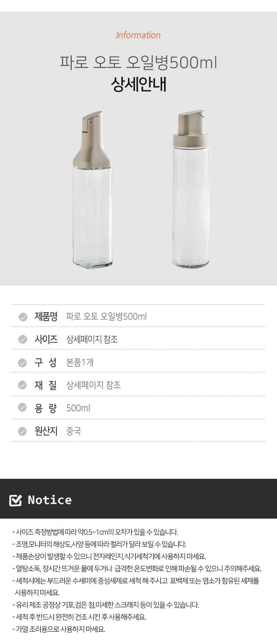Click the check icon beside 재 질
This screenshot has height=644, width=277.
pyautogui.click(x=22, y=385)
